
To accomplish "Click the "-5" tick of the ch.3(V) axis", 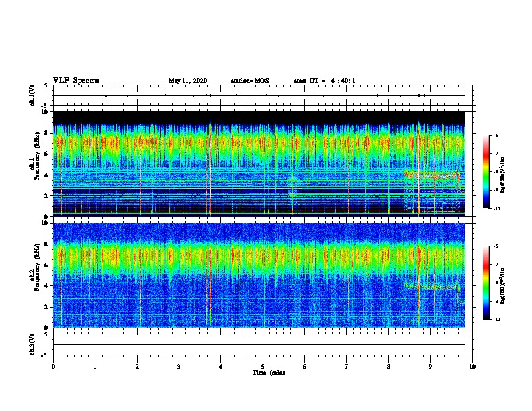I will tap(45, 355).
